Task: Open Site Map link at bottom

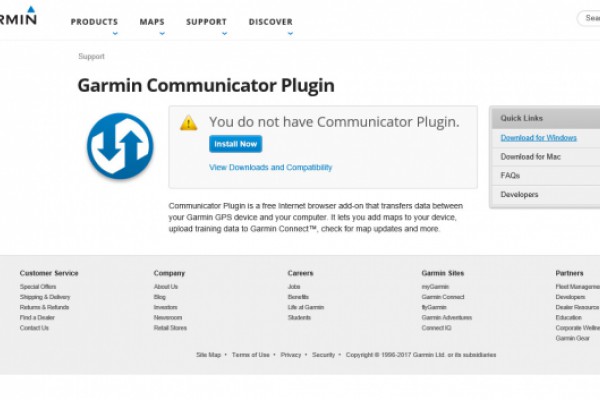Action: pyautogui.click(x=209, y=355)
